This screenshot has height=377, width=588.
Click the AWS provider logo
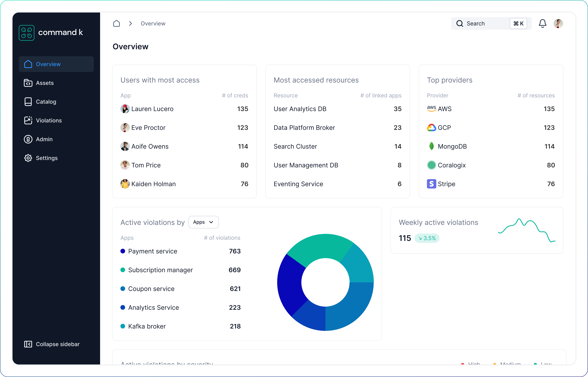431,109
